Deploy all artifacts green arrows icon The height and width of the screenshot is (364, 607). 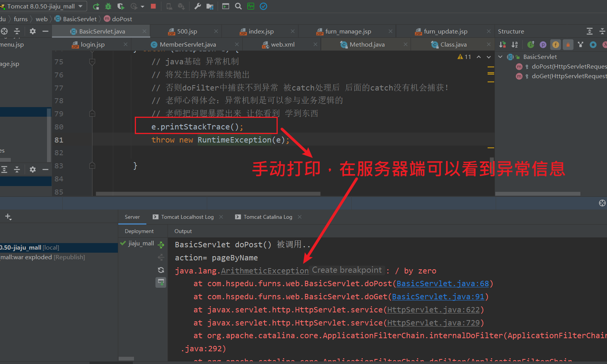click(x=161, y=244)
